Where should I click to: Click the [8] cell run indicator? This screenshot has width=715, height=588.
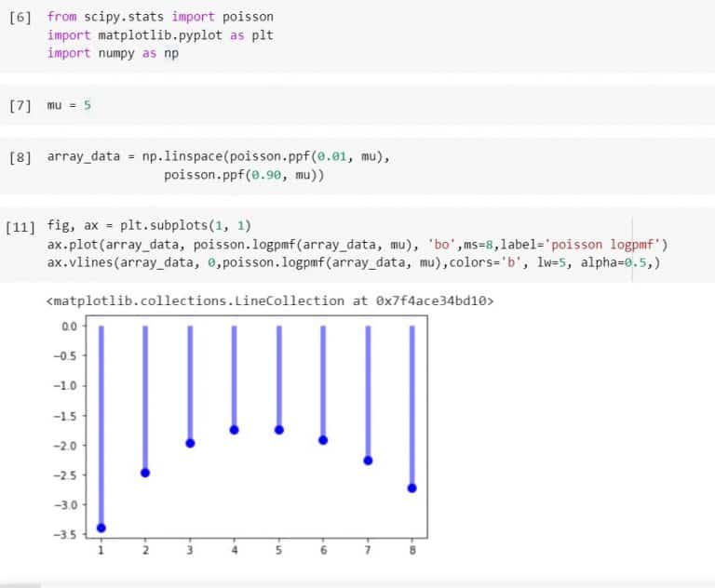[20, 158]
